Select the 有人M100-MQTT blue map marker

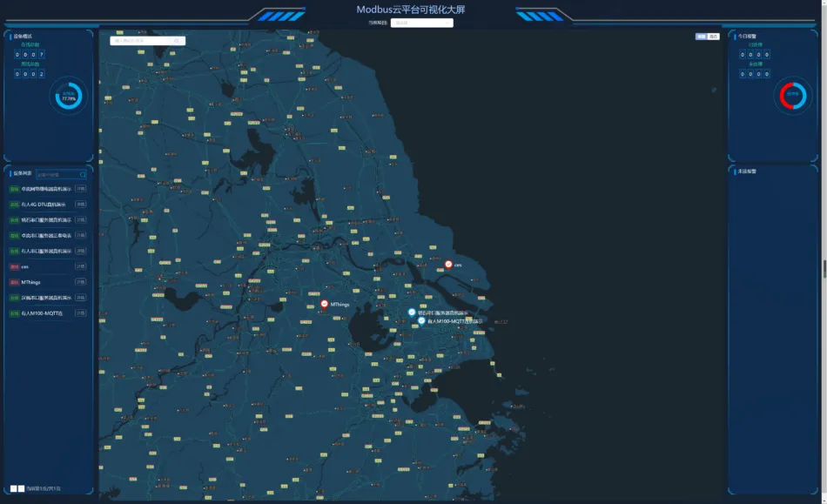pos(421,320)
